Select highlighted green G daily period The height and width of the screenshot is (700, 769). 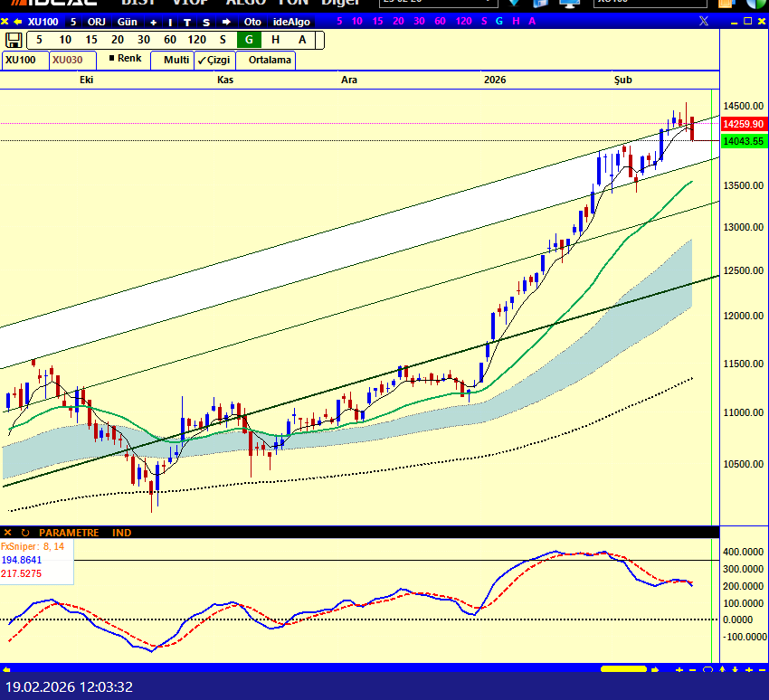point(249,40)
